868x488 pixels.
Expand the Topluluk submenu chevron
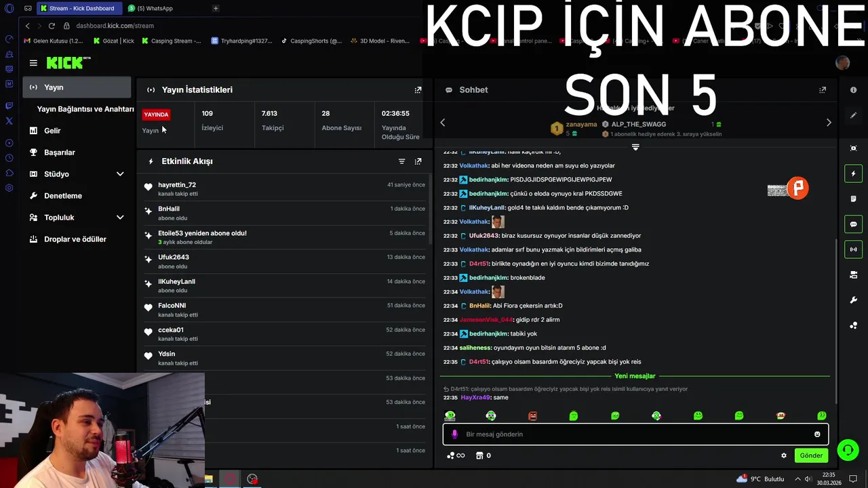120,218
